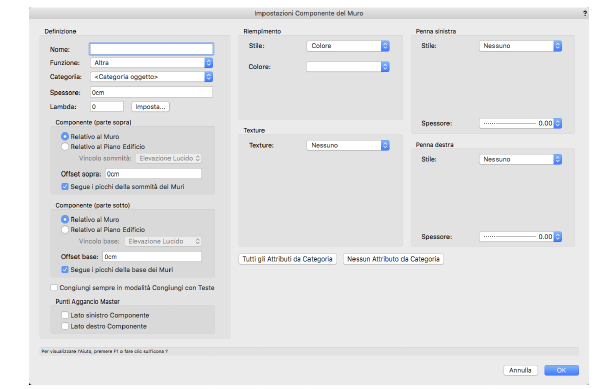Image resolution: width=608 pixels, height=389 pixels.
Task: Click the Spessore input field in Definizione
Action: 151,92
